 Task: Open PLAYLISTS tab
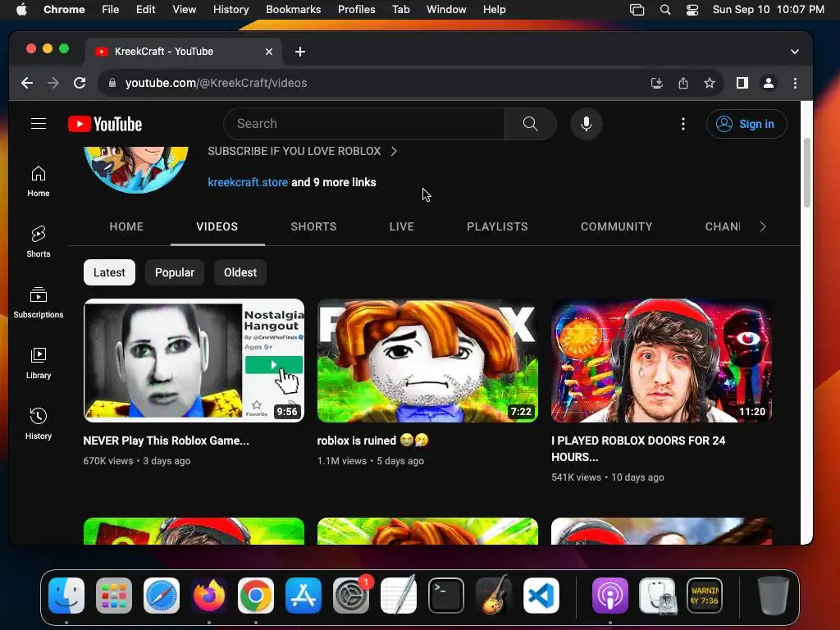pyautogui.click(x=497, y=226)
